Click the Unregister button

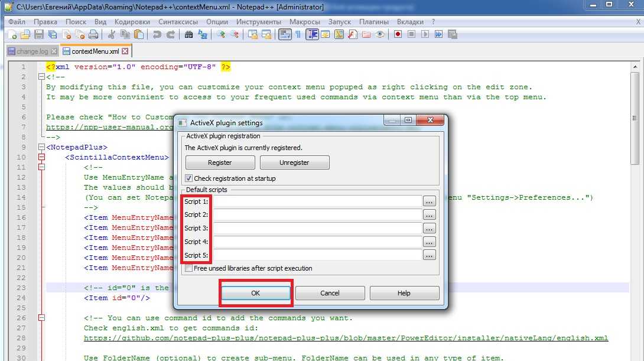pos(294,162)
